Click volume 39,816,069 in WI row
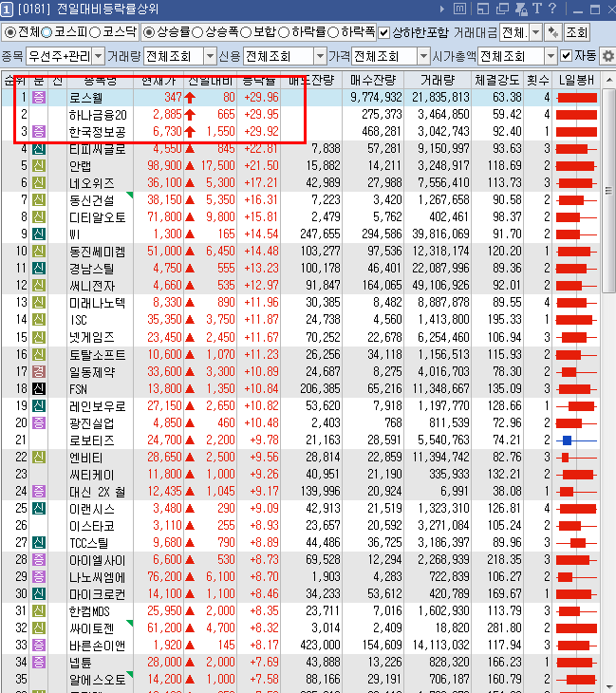 pos(440,234)
